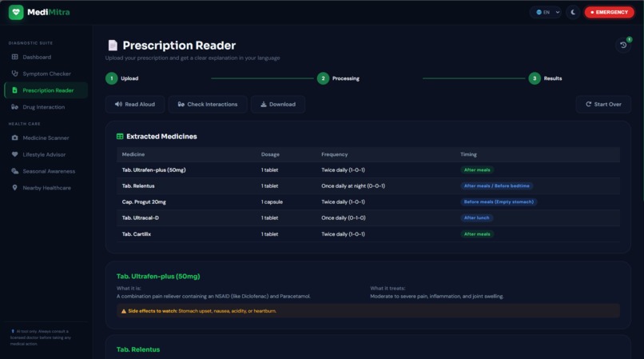Click the Timing column header
Viewport: 644px width, 359px height.
[x=469, y=154]
